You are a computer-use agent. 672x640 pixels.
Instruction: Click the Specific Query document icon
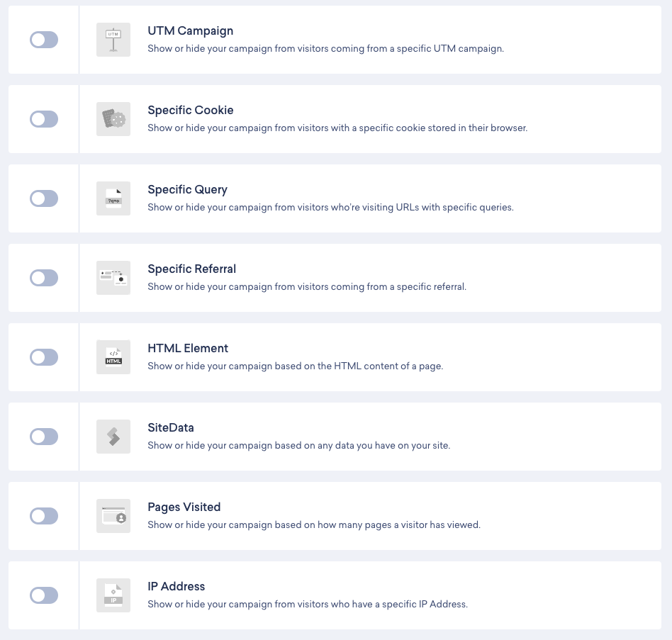[x=113, y=198]
